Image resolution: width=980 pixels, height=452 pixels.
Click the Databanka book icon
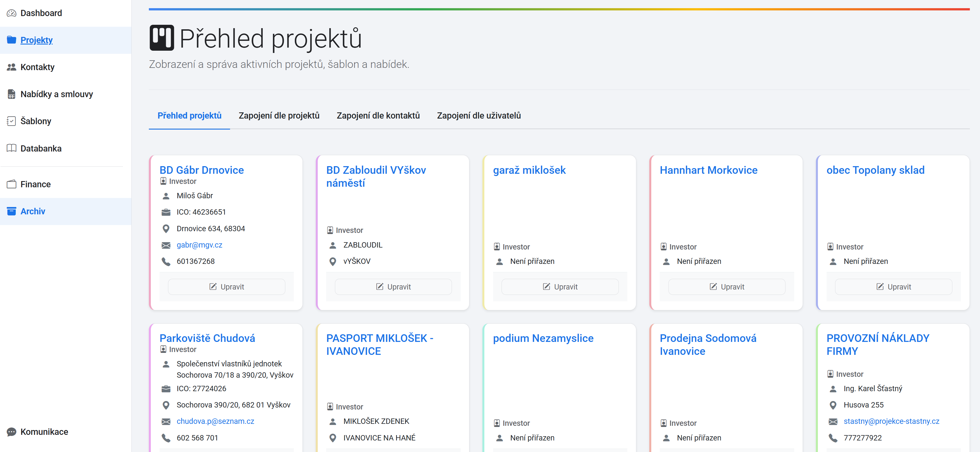(x=11, y=148)
